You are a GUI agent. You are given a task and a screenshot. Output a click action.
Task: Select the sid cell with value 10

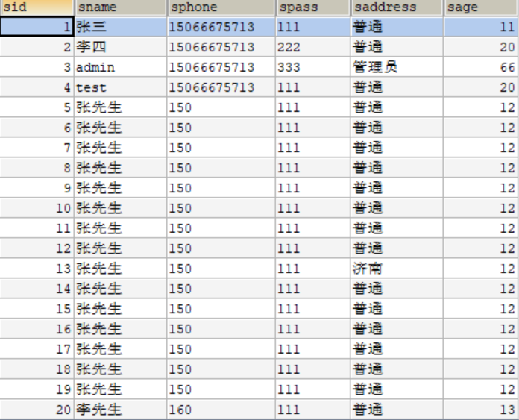pos(37,208)
